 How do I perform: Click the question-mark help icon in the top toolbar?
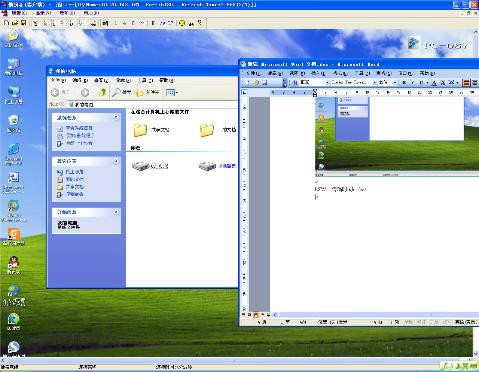pos(200,23)
